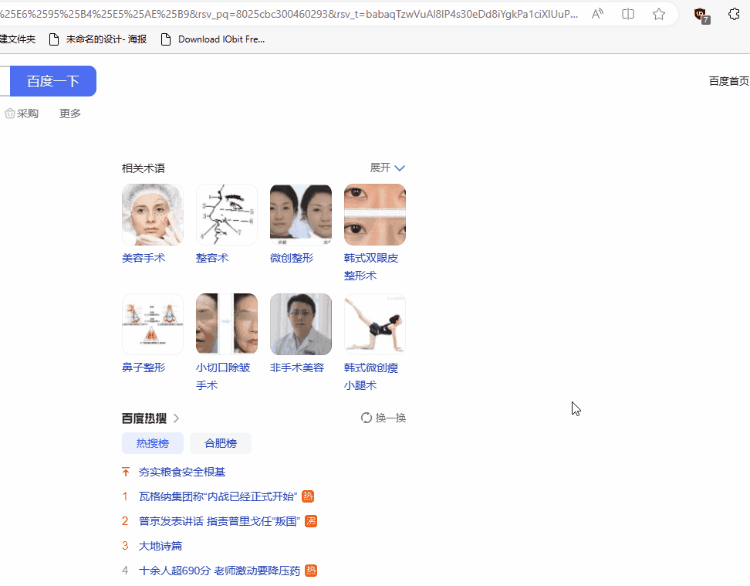The width and height of the screenshot is (750, 586).
Task: Open the browser Extensions puzzle icon
Action: (734, 14)
